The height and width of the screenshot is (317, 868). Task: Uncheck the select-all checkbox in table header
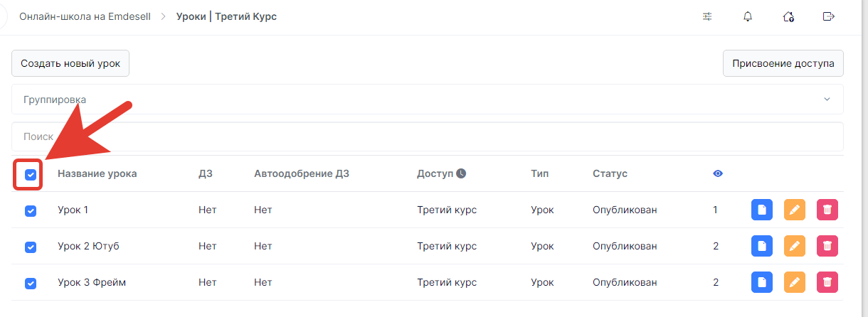tap(31, 175)
